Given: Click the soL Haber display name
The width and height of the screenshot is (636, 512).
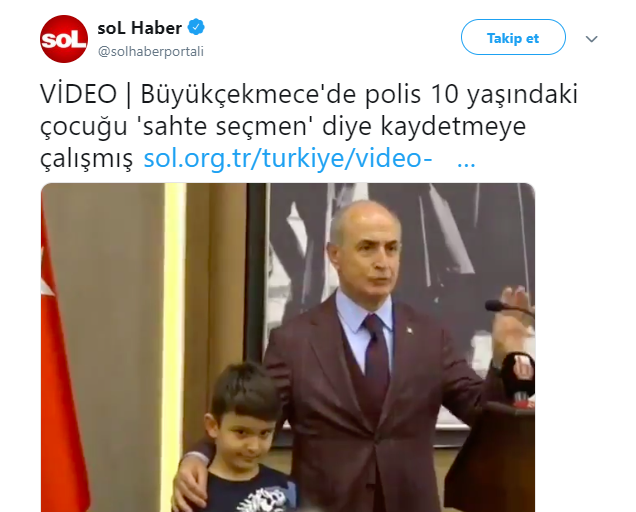Looking at the screenshot, I should point(140,28).
